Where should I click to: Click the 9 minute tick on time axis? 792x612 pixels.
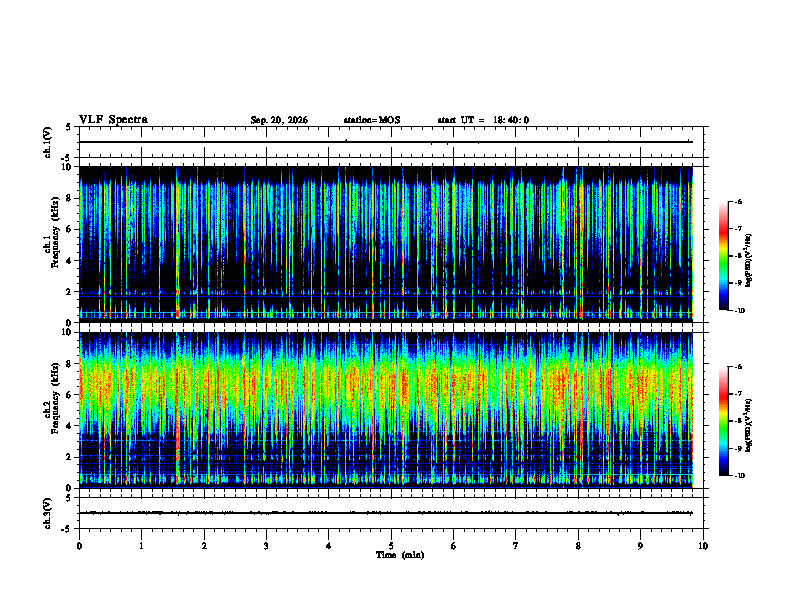(640, 546)
